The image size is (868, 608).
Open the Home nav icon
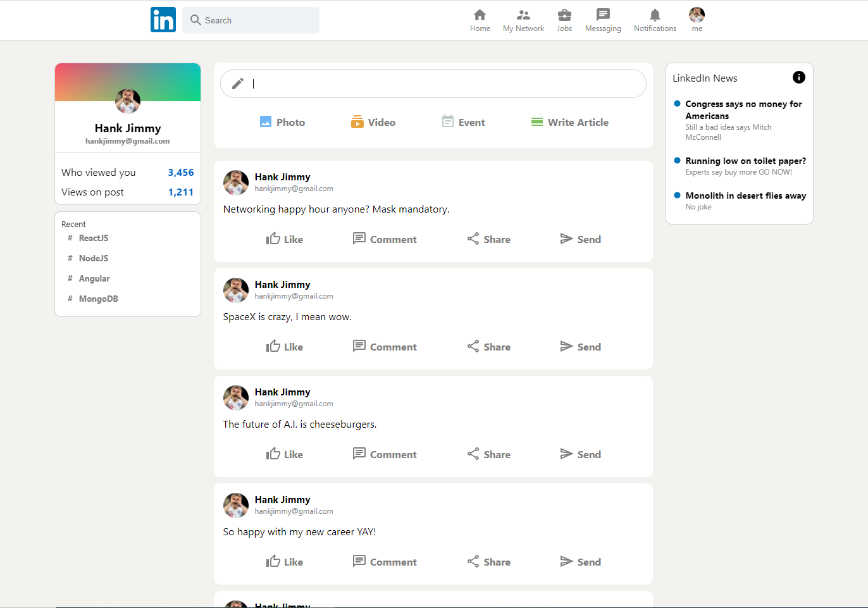(480, 15)
